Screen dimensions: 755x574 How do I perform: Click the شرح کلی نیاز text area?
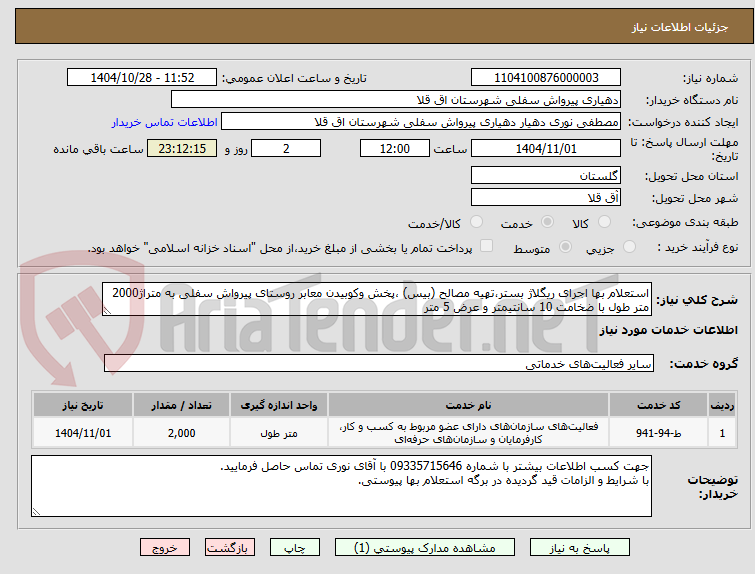[377, 300]
